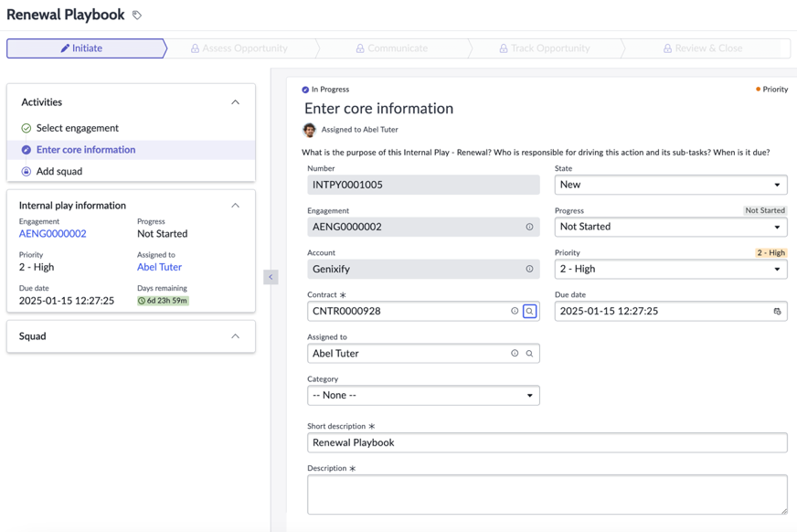Click the Not Started progress badge
Viewport: 797px width, 532px height.
point(765,210)
